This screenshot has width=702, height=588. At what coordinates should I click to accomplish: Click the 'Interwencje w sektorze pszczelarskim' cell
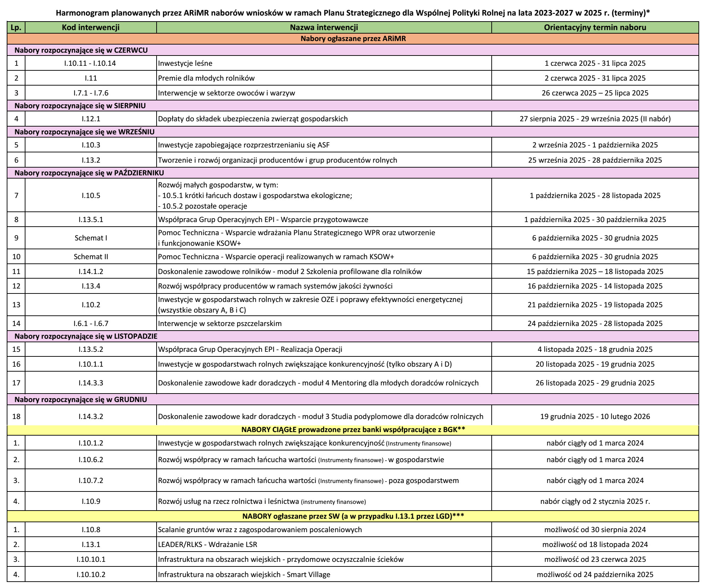[220, 324]
